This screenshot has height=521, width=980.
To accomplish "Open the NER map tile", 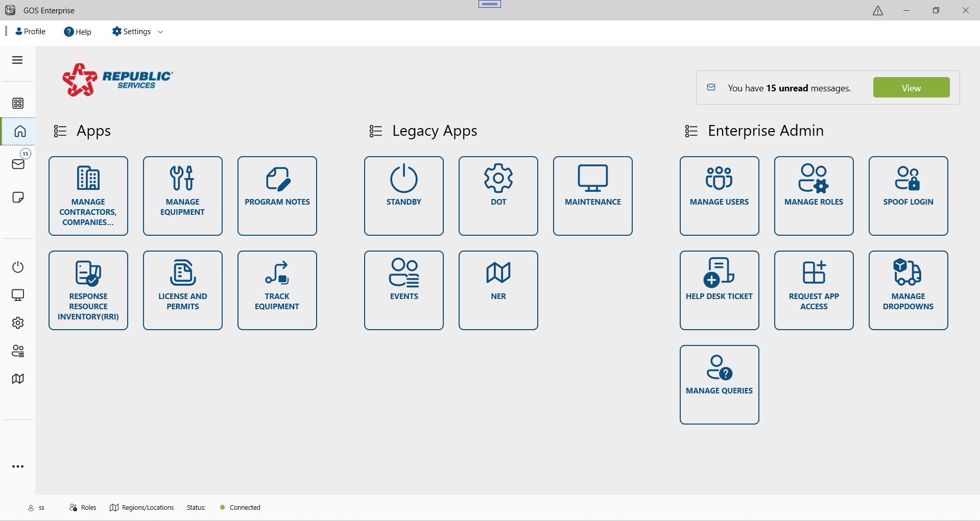I will tap(498, 290).
